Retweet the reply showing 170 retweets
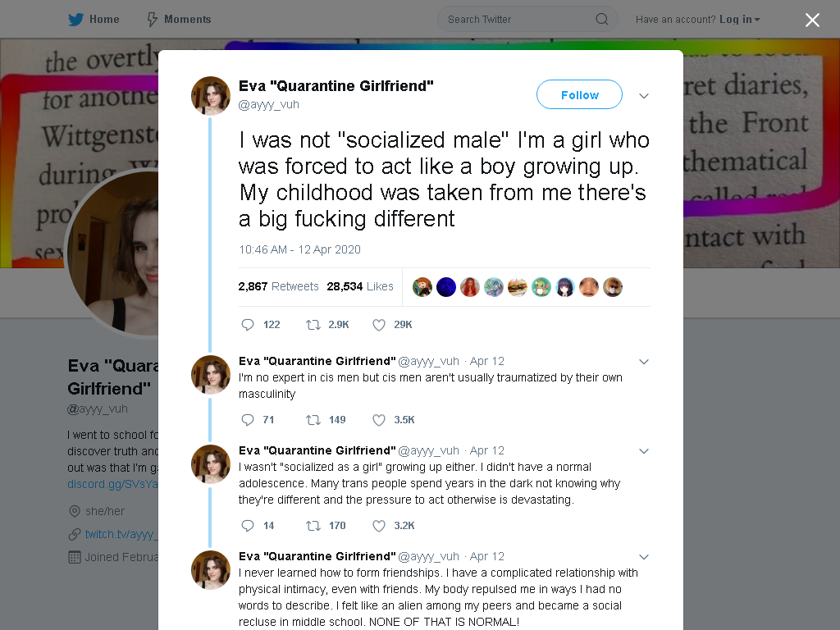The image size is (840, 630). (x=313, y=526)
